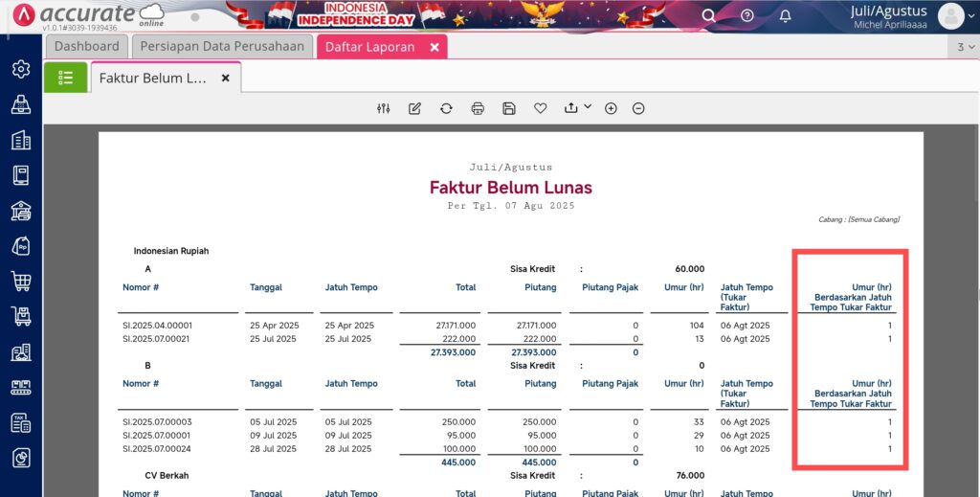Click the total value 27.393.000
The height and width of the screenshot is (497, 980).
pyautogui.click(x=453, y=352)
